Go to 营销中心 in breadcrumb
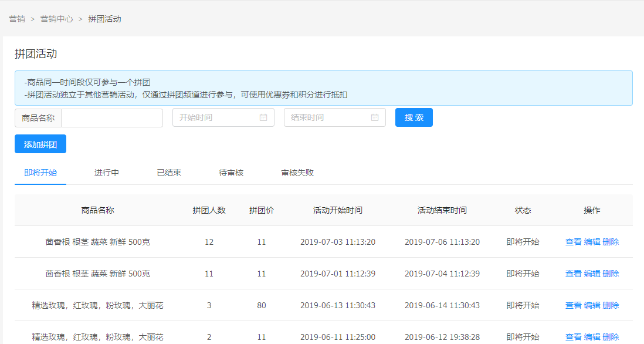 pyautogui.click(x=56, y=19)
